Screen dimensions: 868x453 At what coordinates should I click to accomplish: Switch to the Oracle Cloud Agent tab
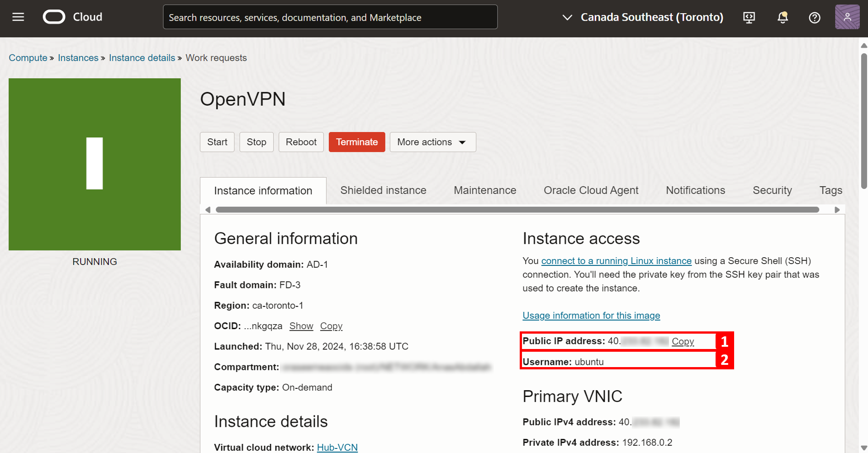point(591,190)
